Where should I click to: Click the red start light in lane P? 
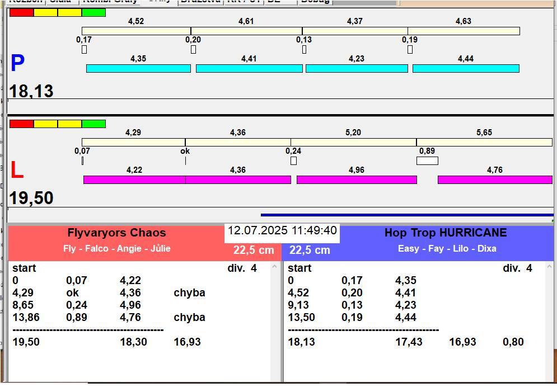coord(22,13)
